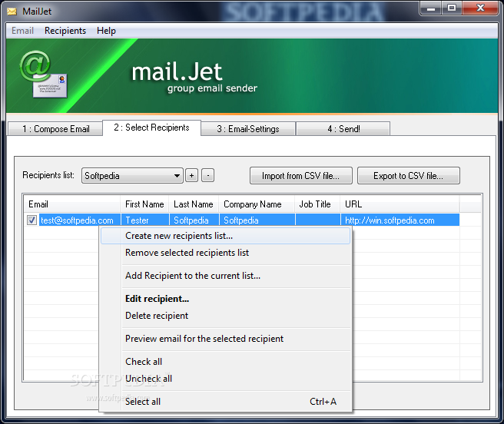The width and height of the screenshot is (504, 424).
Task: Choose Remove selected recipients list
Action: pos(225,253)
